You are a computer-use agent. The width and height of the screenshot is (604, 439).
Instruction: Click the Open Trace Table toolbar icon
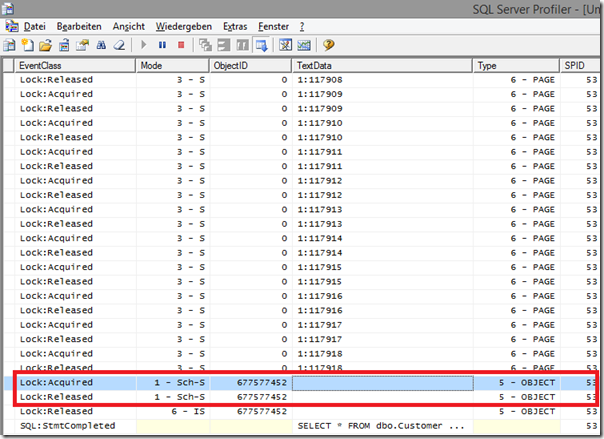tap(64, 45)
